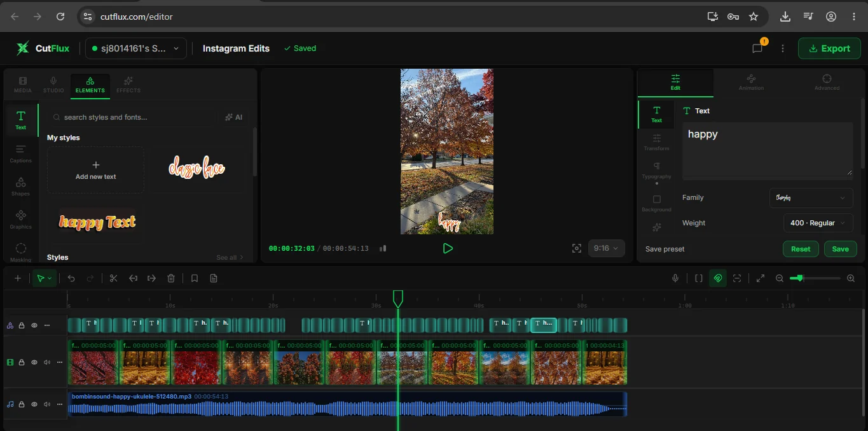Switch to the Studio tab

[x=53, y=85]
